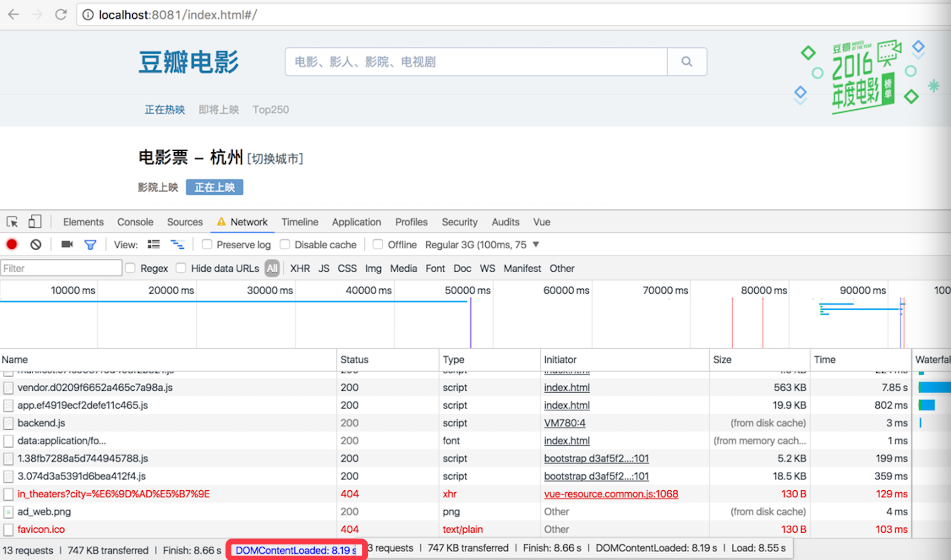Click the 正在上映 button
The height and width of the screenshot is (560, 951).
click(x=214, y=187)
